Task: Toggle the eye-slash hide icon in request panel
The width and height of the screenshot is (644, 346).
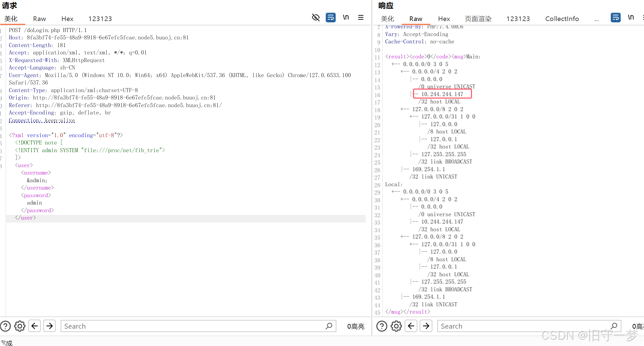Action: point(315,17)
